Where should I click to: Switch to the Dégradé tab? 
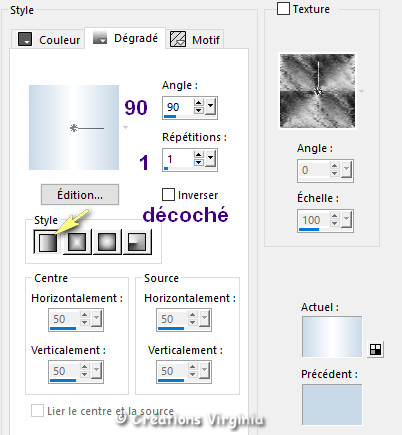125,38
